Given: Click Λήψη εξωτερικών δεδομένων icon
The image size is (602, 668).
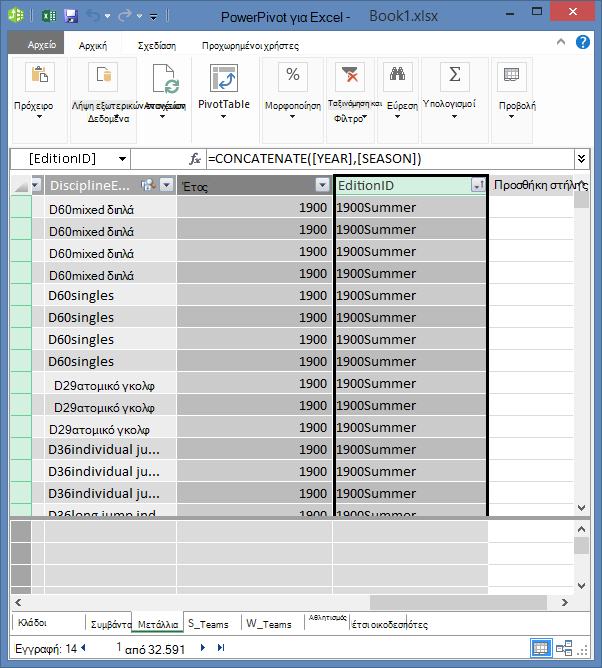Looking at the screenshot, I should pos(103,77).
